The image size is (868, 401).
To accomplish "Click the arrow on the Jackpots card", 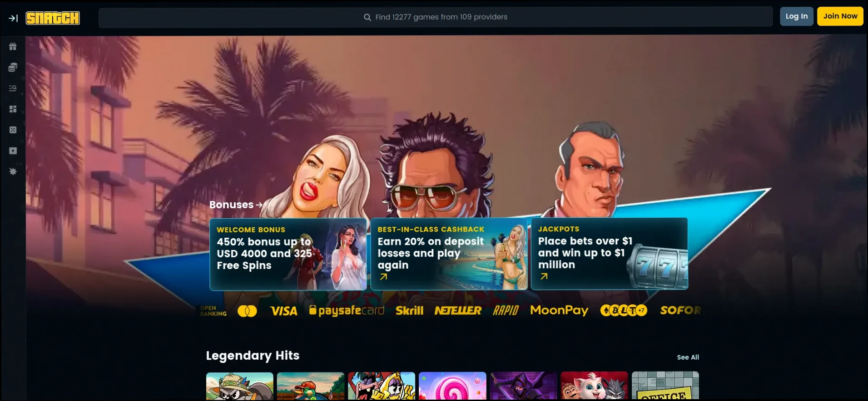I will point(544,276).
